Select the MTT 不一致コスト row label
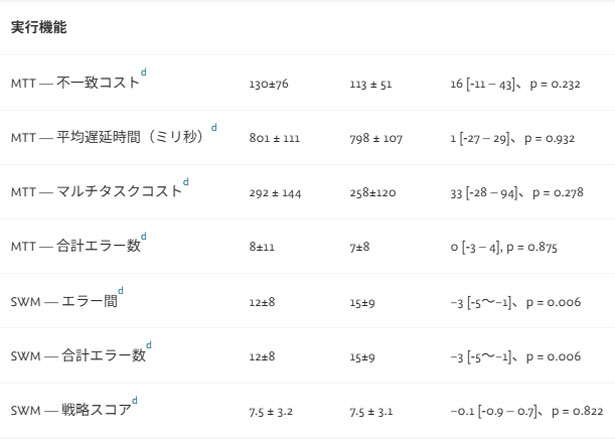 75,84
